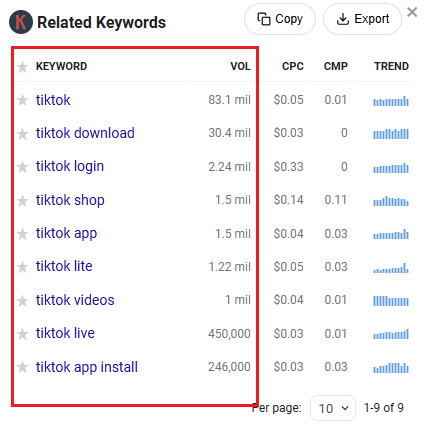View trend chart for 'tiktok shop'
Viewport: 432px width, 433px height.
coord(391,201)
